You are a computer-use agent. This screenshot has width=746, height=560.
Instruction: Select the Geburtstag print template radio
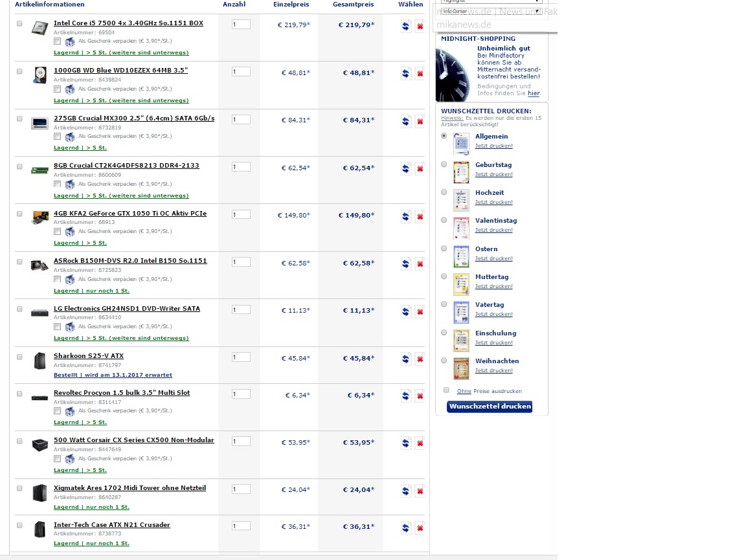(x=444, y=164)
